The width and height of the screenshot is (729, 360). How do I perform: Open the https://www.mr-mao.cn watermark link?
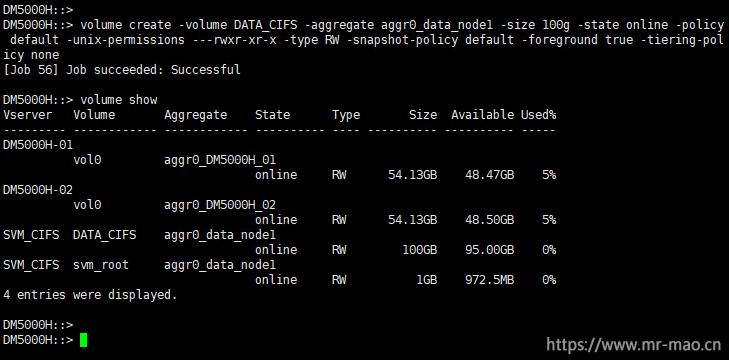pyautogui.click(x=633, y=345)
